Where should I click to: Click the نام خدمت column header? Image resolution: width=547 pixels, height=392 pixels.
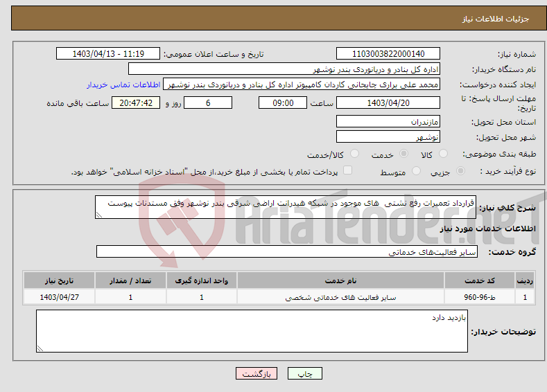[x=340, y=280]
